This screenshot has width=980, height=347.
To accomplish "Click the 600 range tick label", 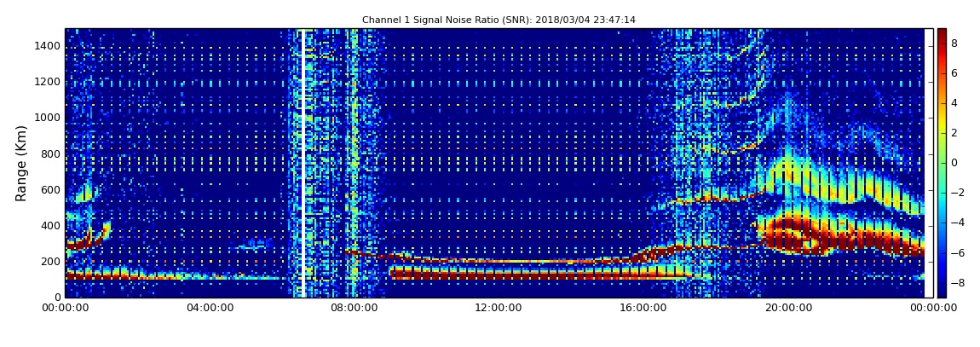I will (51, 189).
